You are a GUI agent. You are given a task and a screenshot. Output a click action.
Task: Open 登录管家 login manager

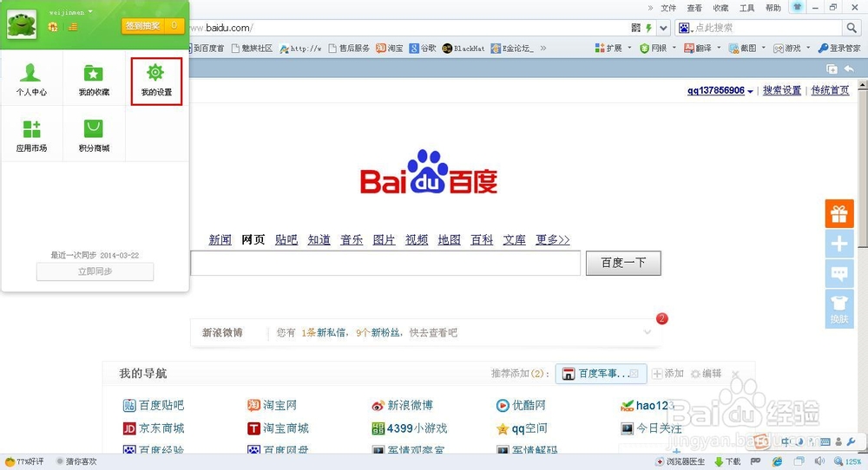[x=839, y=49]
